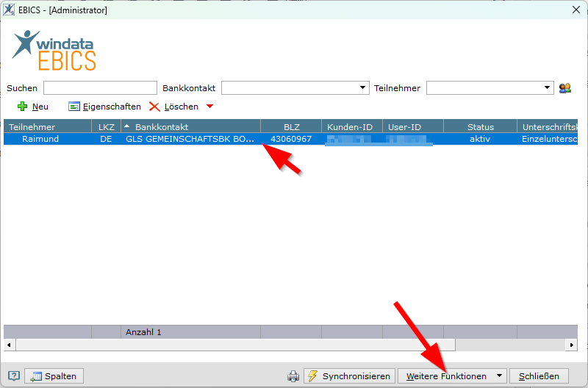Open the red arrow dropdown next to Löschen
The width and height of the screenshot is (588, 388).
coord(209,107)
